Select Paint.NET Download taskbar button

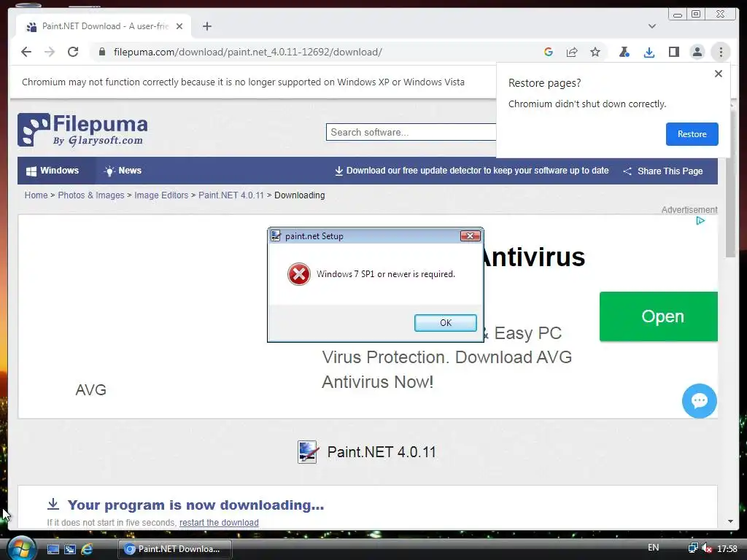point(175,549)
